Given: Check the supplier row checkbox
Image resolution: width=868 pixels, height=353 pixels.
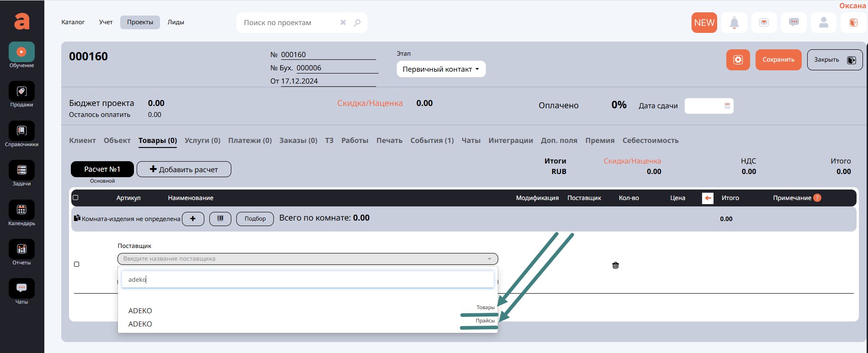Looking at the screenshot, I should (x=77, y=264).
